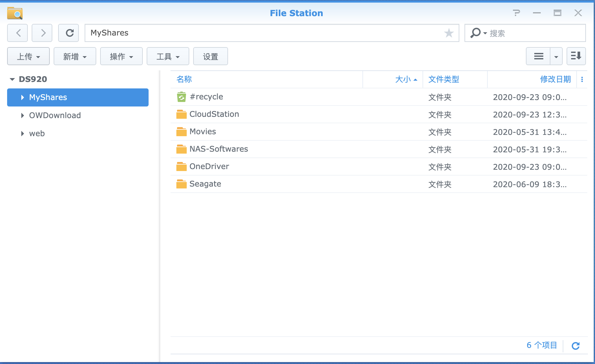This screenshot has width=595, height=364.
Task: Click the OneDriver folder icon
Action: click(x=182, y=167)
